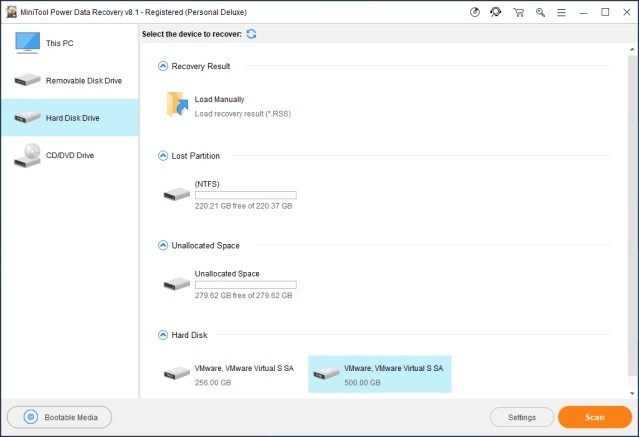This screenshot has width=639, height=437.
Task: Switch to CD/DVD Drive tab
Action: pyautogui.click(x=70, y=155)
